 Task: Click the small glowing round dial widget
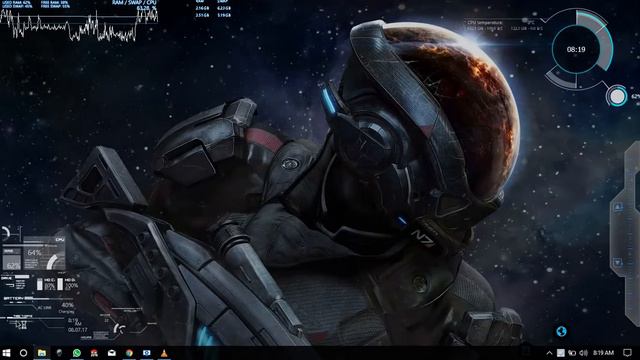coord(617,96)
